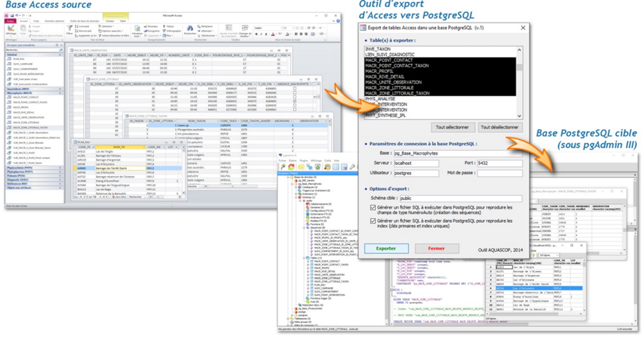Open the Champs tab in Access
The image size is (644, 337).
pyautogui.click(x=110, y=21)
